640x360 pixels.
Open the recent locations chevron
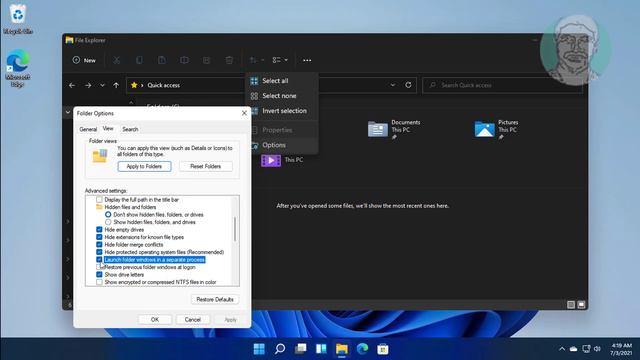coord(102,85)
